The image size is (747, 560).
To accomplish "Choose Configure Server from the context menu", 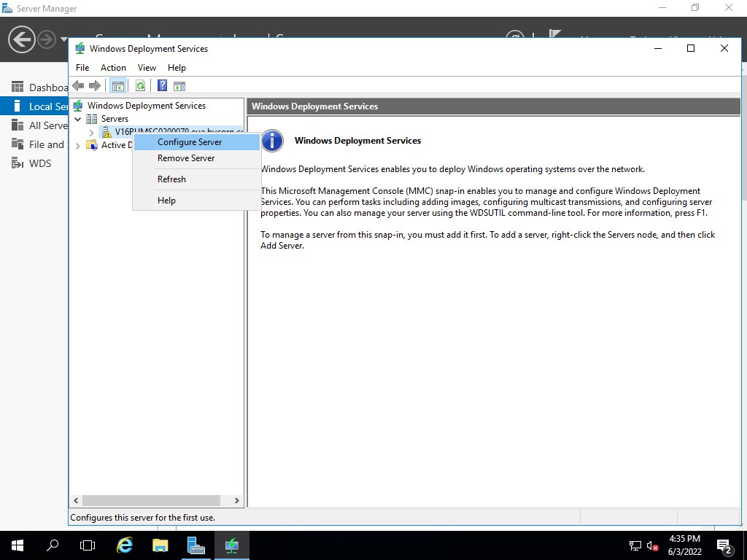I will (190, 142).
